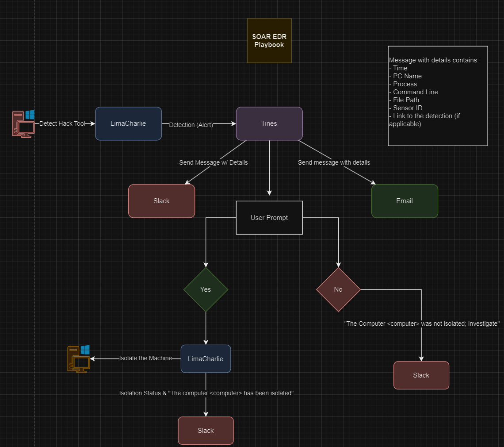This screenshot has height=447, width=504.
Task: Select the lower LimaCharlie node
Action: click(x=206, y=359)
